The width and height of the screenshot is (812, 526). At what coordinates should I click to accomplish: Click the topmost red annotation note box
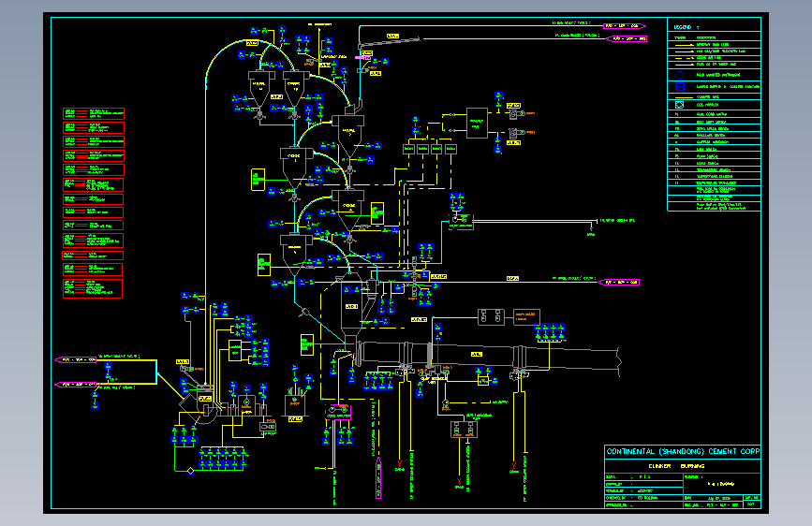94,113
